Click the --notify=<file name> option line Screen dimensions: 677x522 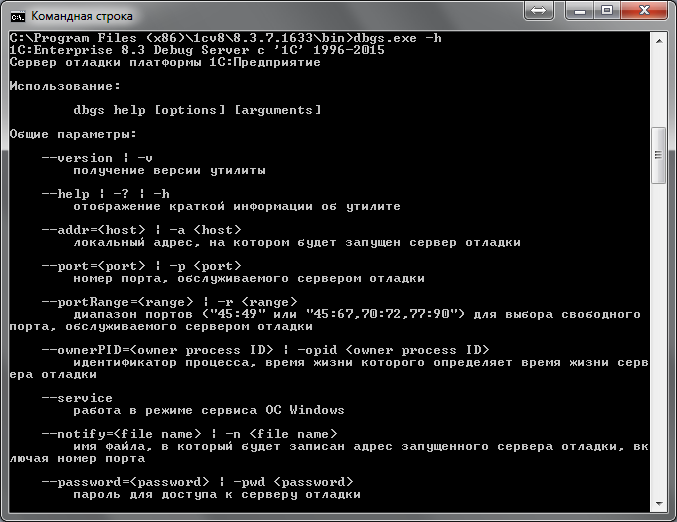[x=189, y=434]
